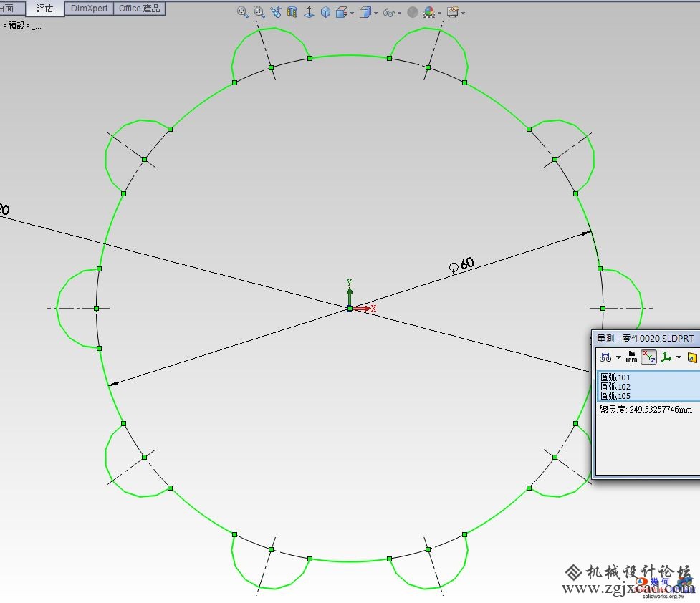700x603 pixels.
Task: Expand the Display Style dropdown arrow
Action: click(375, 13)
